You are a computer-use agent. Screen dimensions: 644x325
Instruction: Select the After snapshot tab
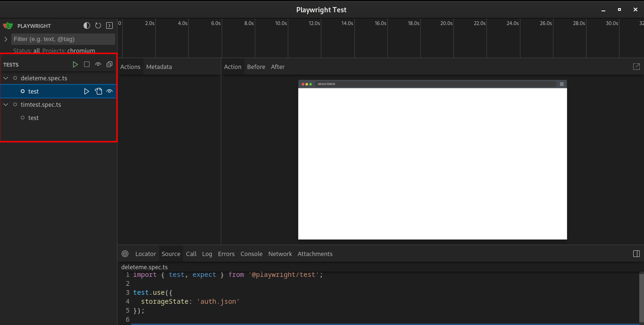point(278,67)
